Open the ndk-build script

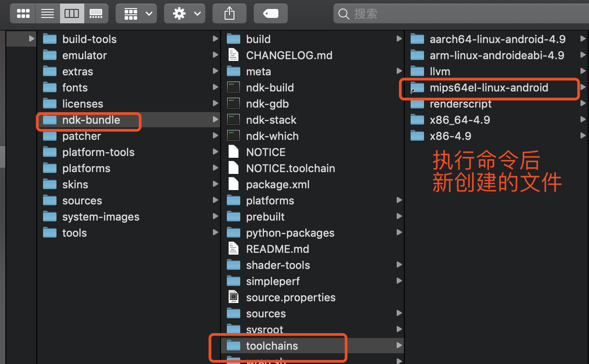(x=271, y=87)
